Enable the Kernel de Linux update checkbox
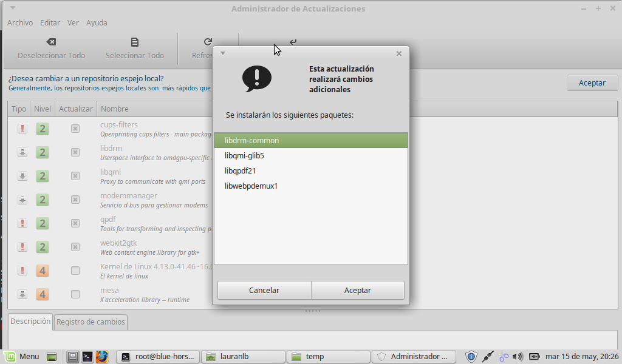 (x=75, y=271)
